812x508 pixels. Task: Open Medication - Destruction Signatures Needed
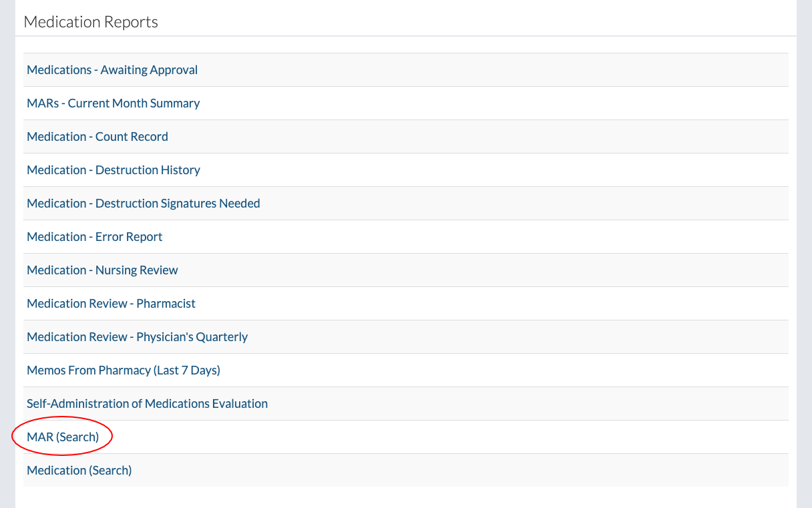(144, 204)
